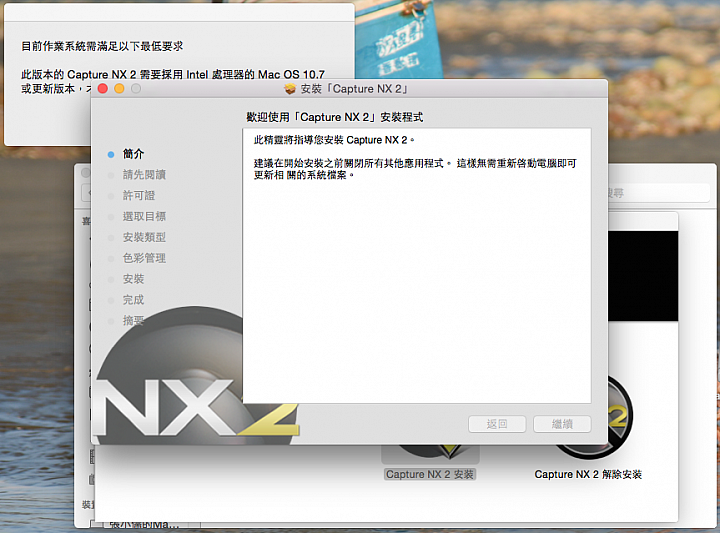This screenshot has height=533, width=720.
Task: Click the black preview thumbnail in Finder window
Action: (x=643, y=276)
